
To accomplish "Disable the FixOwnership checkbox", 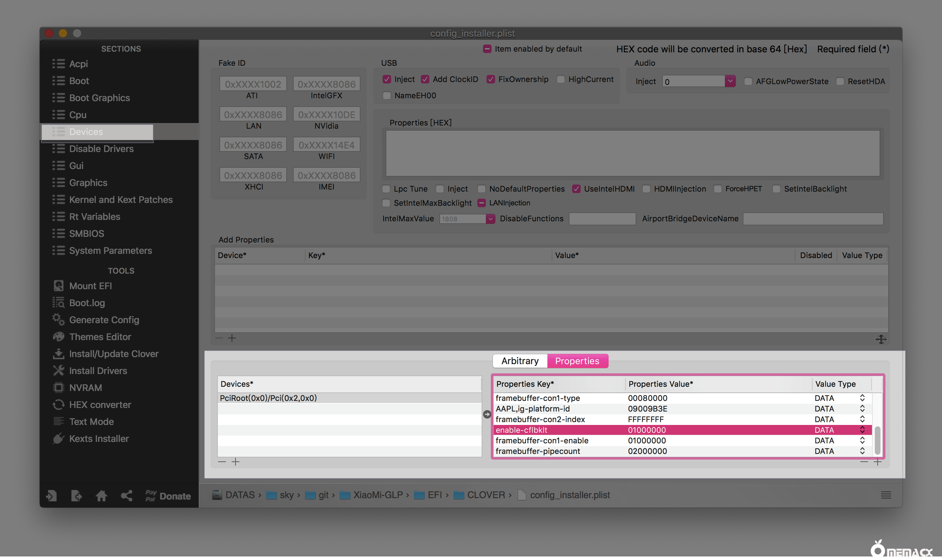I will coord(491,79).
